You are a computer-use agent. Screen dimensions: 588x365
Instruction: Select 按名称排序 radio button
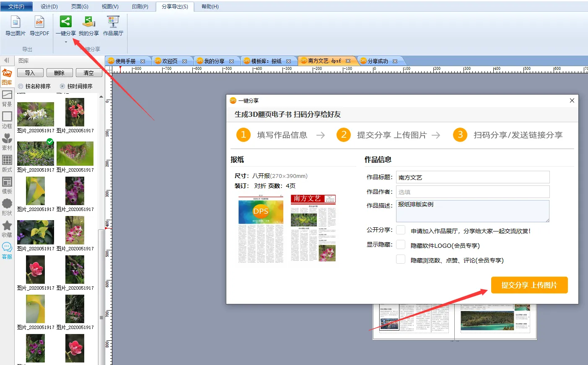coord(21,86)
